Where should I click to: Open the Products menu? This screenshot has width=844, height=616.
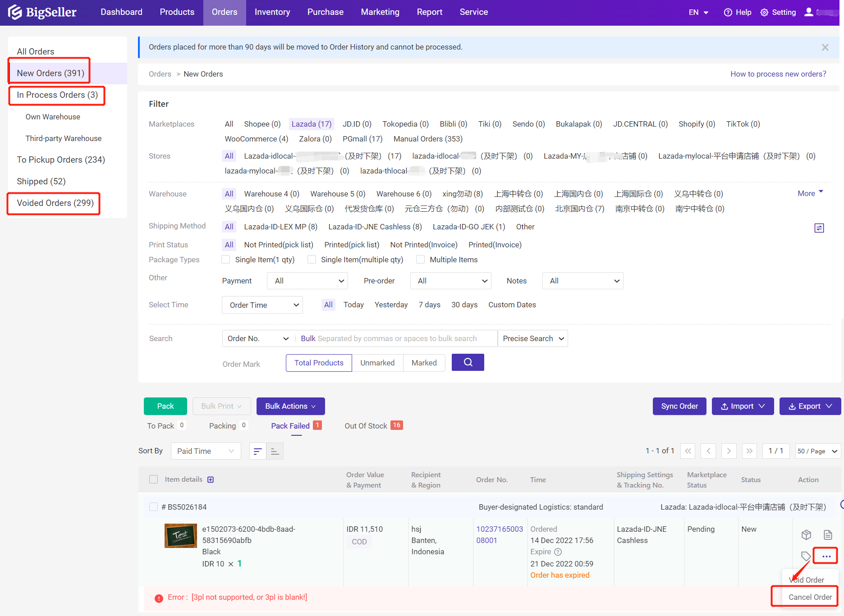(x=177, y=12)
